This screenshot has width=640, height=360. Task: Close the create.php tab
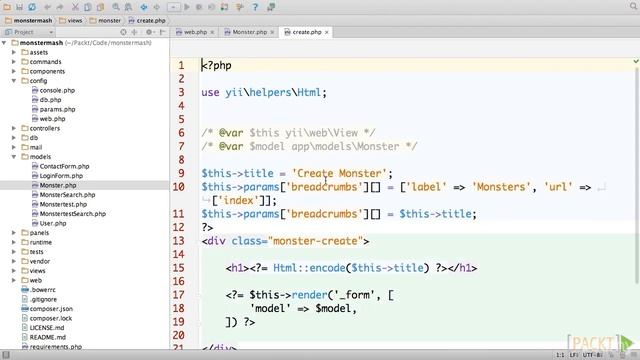[x=327, y=32]
